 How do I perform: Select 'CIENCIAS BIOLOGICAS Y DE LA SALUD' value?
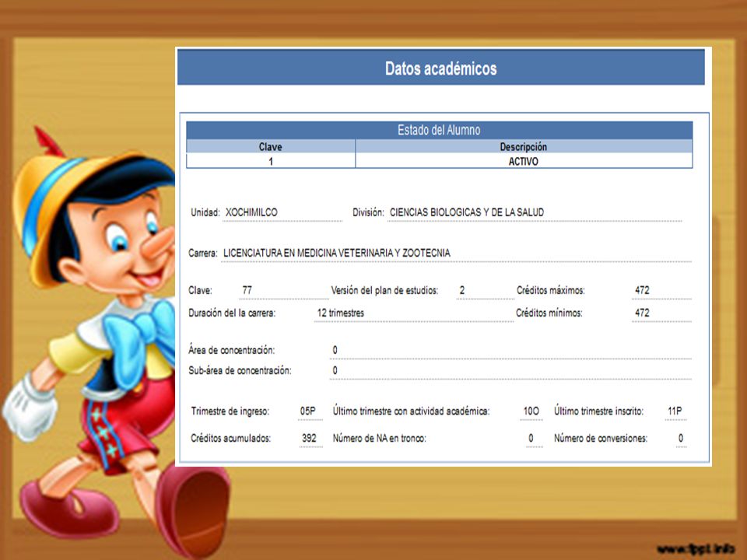click(467, 212)
